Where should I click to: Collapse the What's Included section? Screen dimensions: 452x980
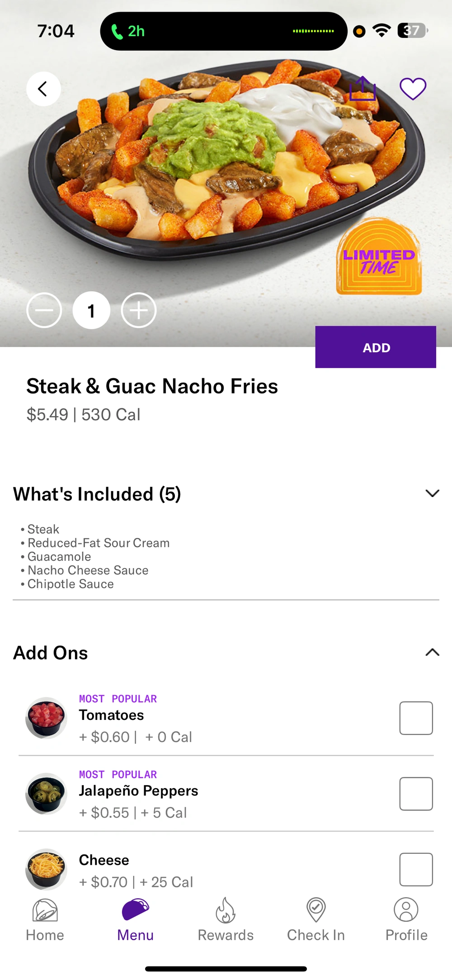click(x=432, y=493)
